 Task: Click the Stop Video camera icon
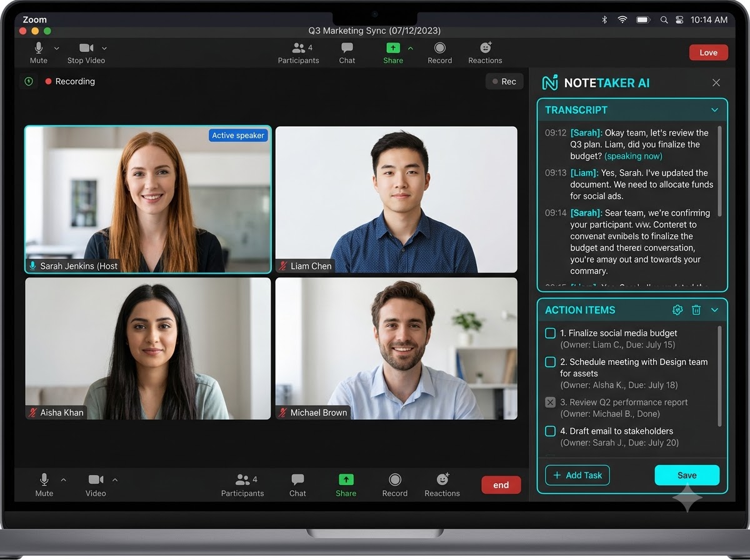tap(86, 48)
